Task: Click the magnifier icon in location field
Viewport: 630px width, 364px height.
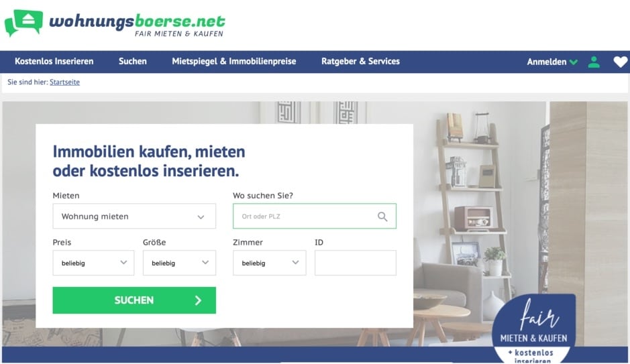Action: [x=382, y=217]
